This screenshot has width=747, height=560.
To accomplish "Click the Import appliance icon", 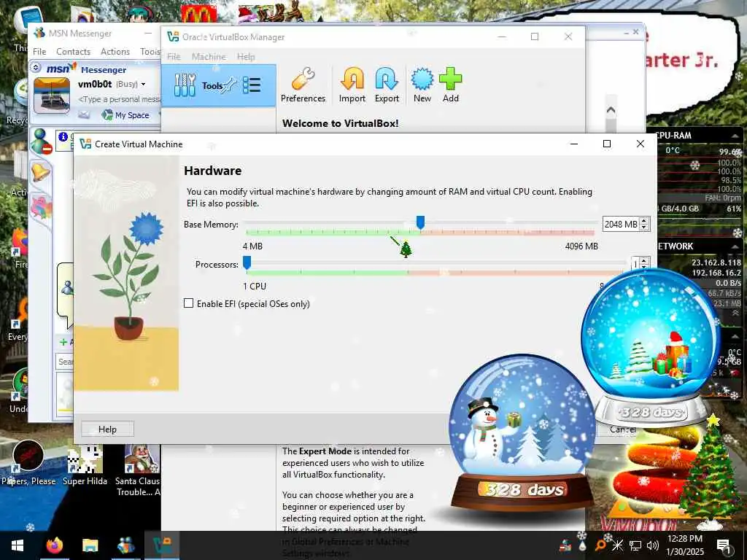I will 352,86.
